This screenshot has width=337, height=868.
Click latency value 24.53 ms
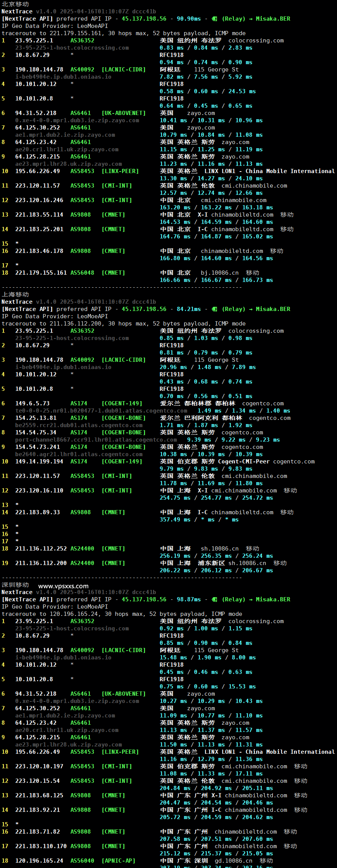point(242,91)
